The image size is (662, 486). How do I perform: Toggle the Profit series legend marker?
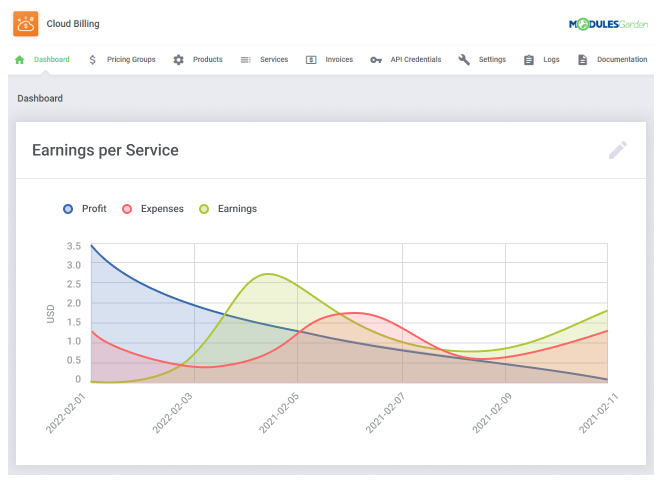[x=68, y=209]
